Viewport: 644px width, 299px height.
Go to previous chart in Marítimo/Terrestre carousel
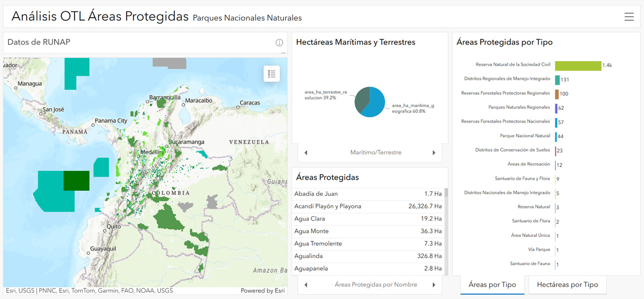pos(306,153)
